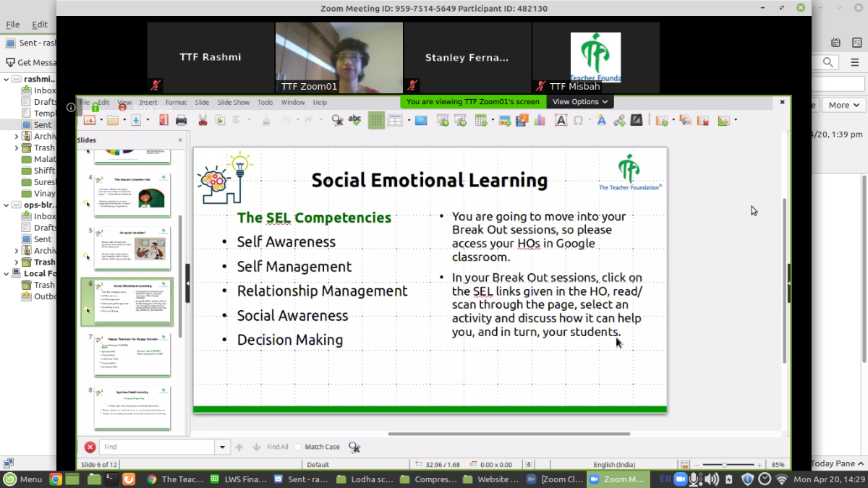Open the Format menu
The width and height of the screenshot is (868, 488).
pyautogui.click(x=176, y=103)
